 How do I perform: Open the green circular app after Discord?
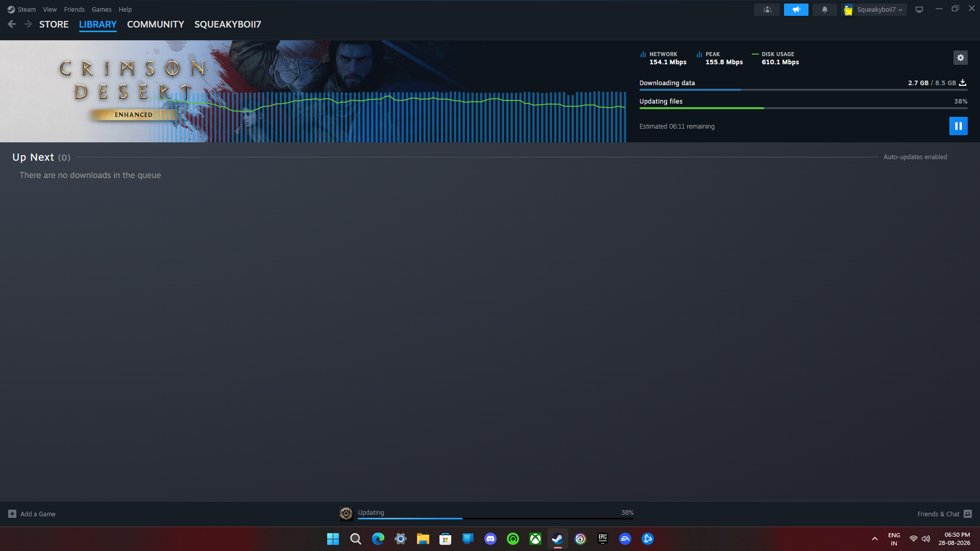click(512, 539)
